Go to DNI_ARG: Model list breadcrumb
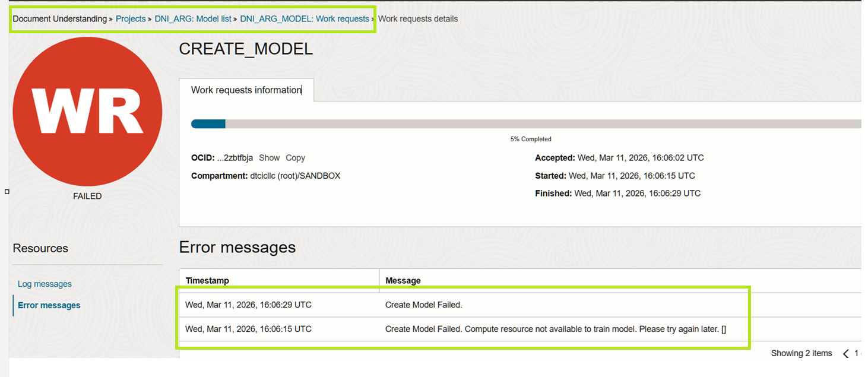This screenshot has width=868, height=377. pyautogui.click(x=193, y=19)
